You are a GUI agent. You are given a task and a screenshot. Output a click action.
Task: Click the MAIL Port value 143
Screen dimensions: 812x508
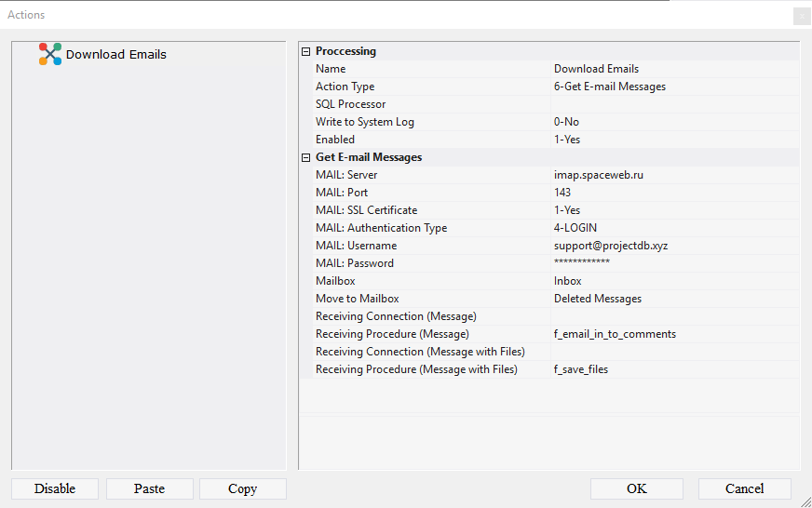coord(674,193)
